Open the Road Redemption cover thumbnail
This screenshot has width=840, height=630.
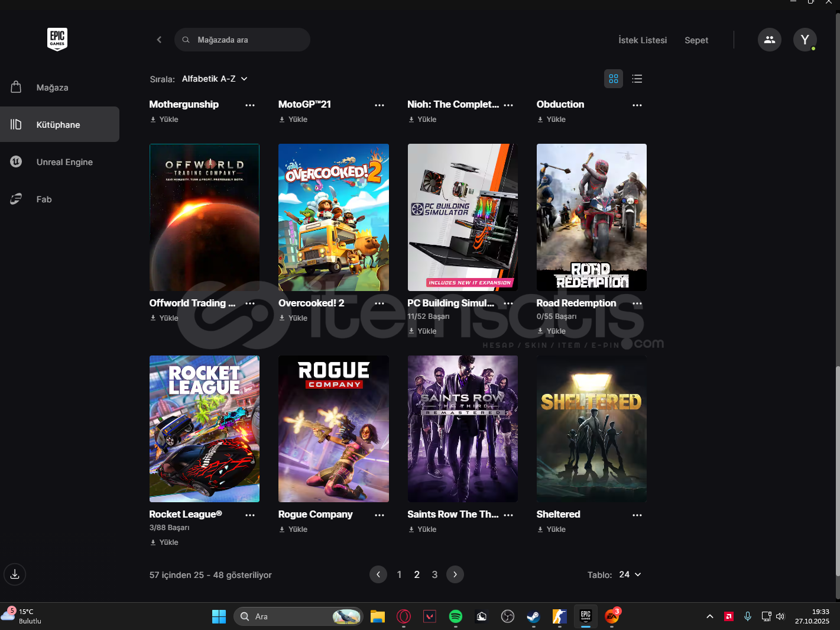[591, 217]
